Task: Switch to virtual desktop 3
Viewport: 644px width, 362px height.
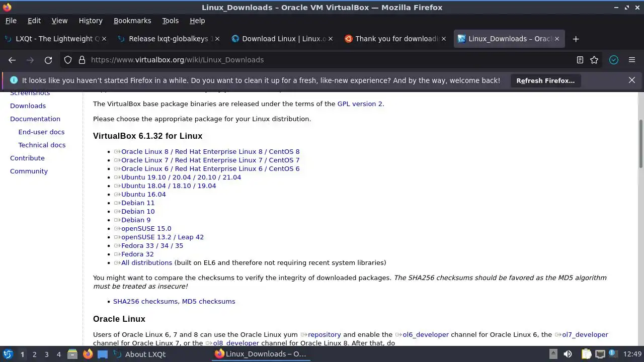Action: (x=46, y=354)
